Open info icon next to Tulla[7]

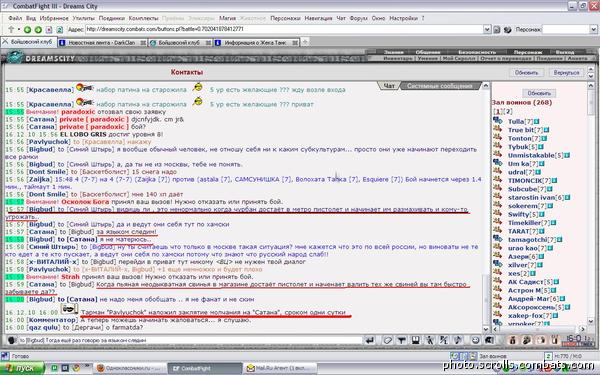pos(536,122)
